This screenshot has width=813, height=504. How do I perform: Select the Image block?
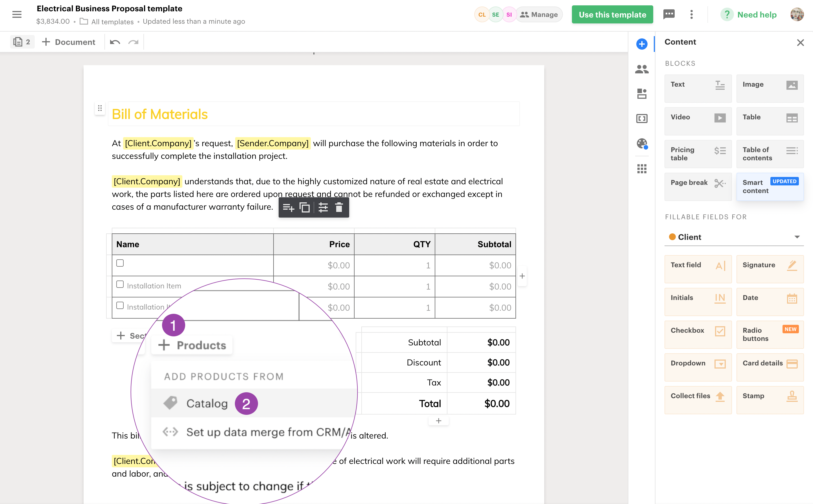coord(770,88)
